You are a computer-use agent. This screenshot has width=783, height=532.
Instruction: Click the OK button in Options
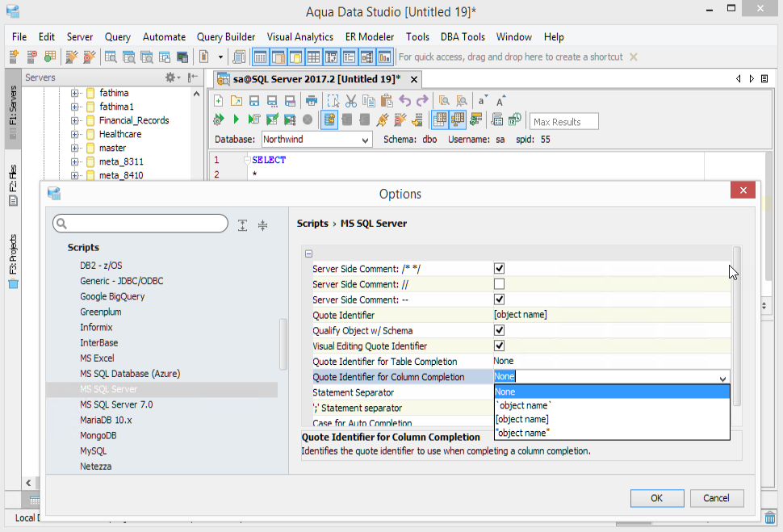coord(656,498)
